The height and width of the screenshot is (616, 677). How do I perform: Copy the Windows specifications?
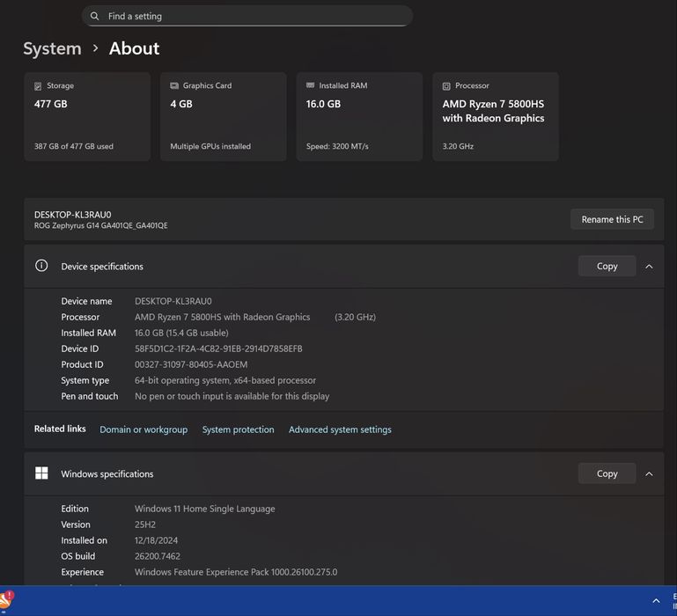(x=607, y=473)
